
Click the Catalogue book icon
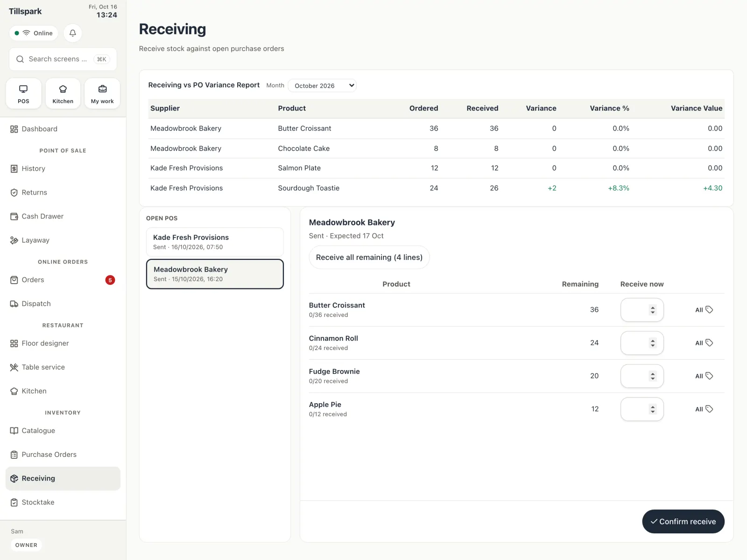(14, 431)
